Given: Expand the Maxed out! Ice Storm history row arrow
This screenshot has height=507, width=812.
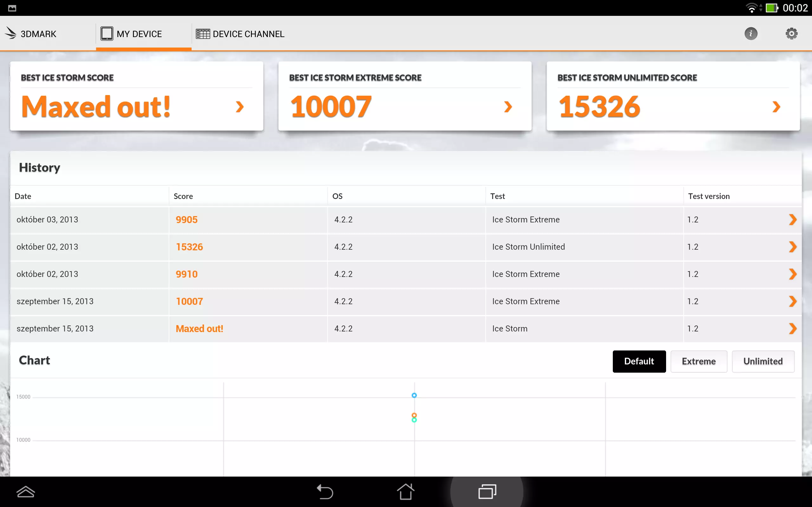Looking at the screenshot, I should click(x=792, y=329).
